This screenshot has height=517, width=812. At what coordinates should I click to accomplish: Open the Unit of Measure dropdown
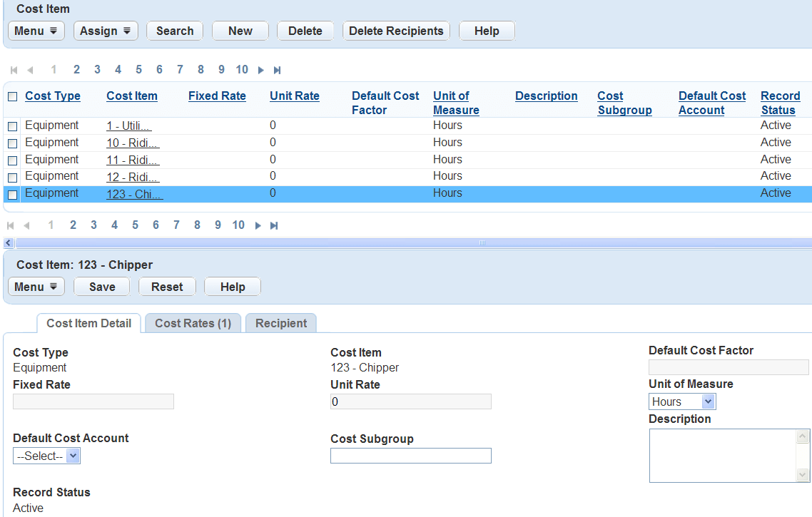[681, 401]
